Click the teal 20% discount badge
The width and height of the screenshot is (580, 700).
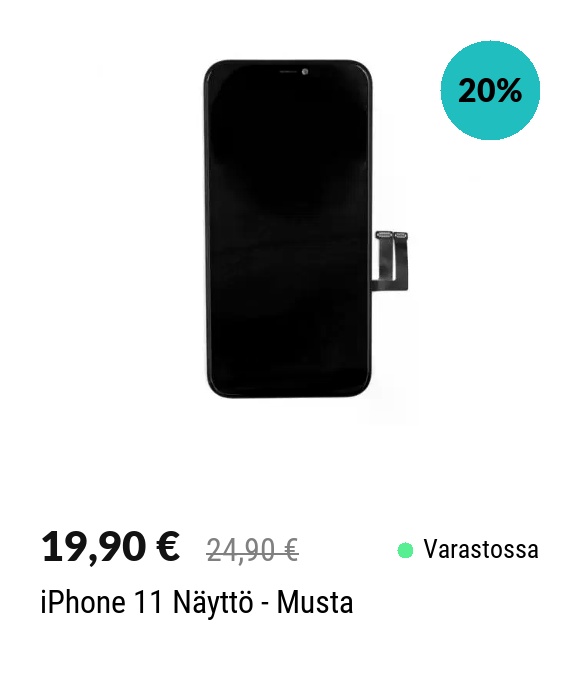[x=490, y=91]
